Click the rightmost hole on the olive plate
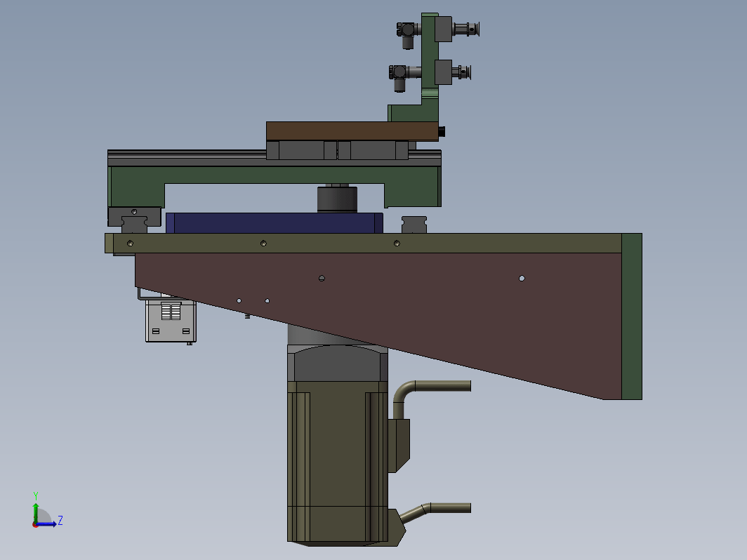This screenshot has height=560, width=747. 397,244
